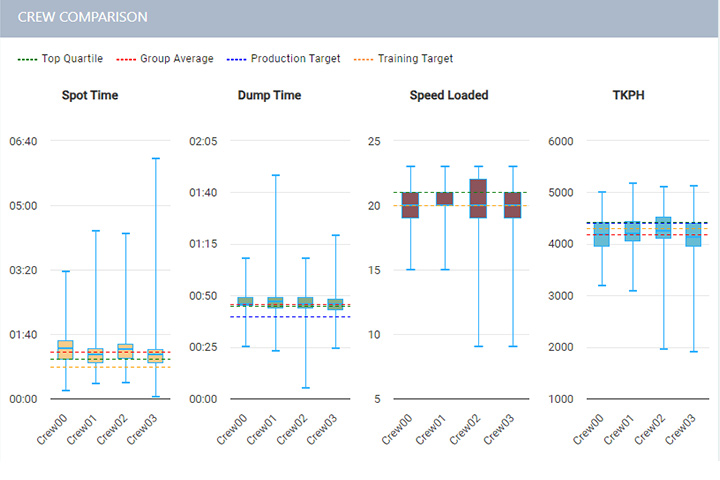Click Crew03 box in Spot Time chart
Screen dimensions: 720x480
(x=155, y=355)
